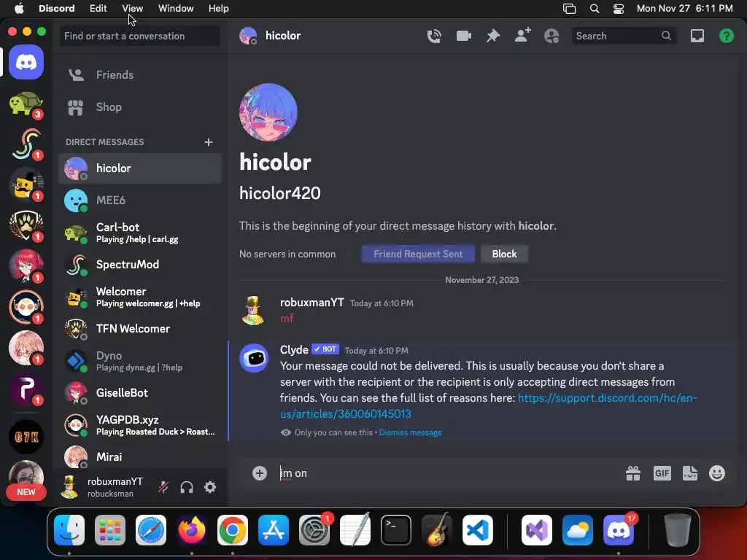The height and width of the screenshot is (560, 747).
Task: Open the emoji picker
Action: click(x=717, y=472)
